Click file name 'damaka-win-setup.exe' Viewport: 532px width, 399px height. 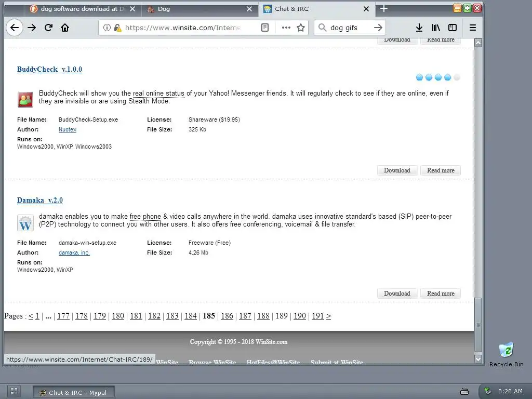coord(87,243)
